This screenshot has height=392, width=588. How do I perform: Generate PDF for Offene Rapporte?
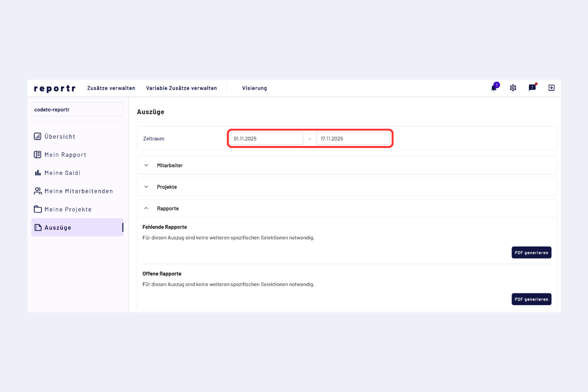pyautogui.click(x=531, y=299)
